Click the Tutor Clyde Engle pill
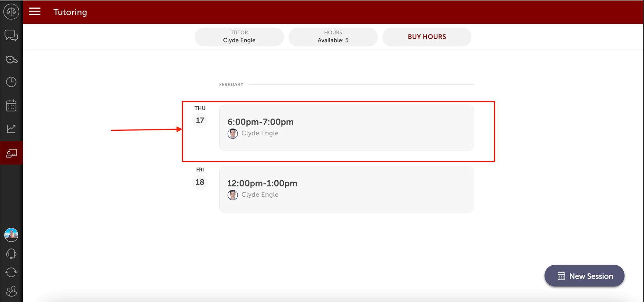 (x=239, y=37)
